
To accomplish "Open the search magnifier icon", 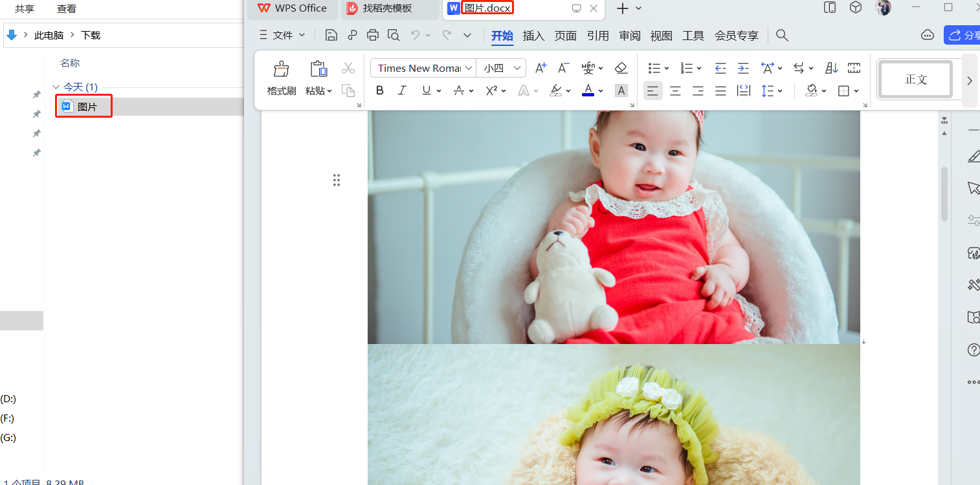I will click(782, 36).
